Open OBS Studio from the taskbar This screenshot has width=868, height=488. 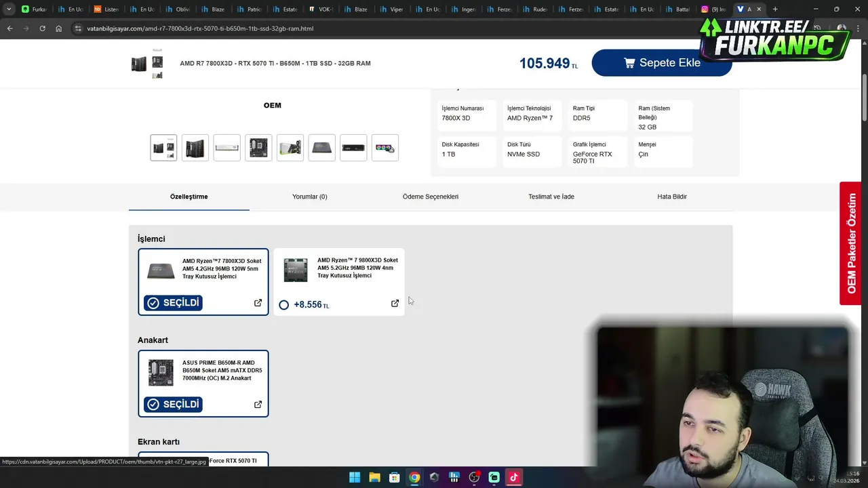pyautogui.click(x=474, y=477)
